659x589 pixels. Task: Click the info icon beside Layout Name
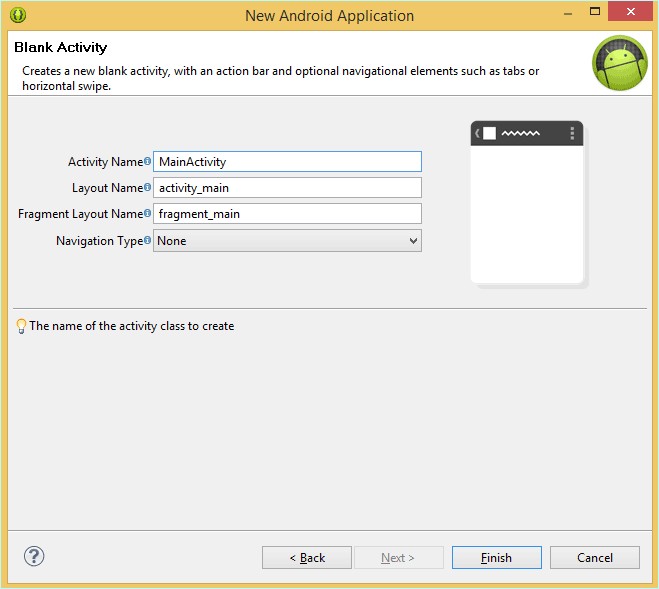[x=148, y=187]
